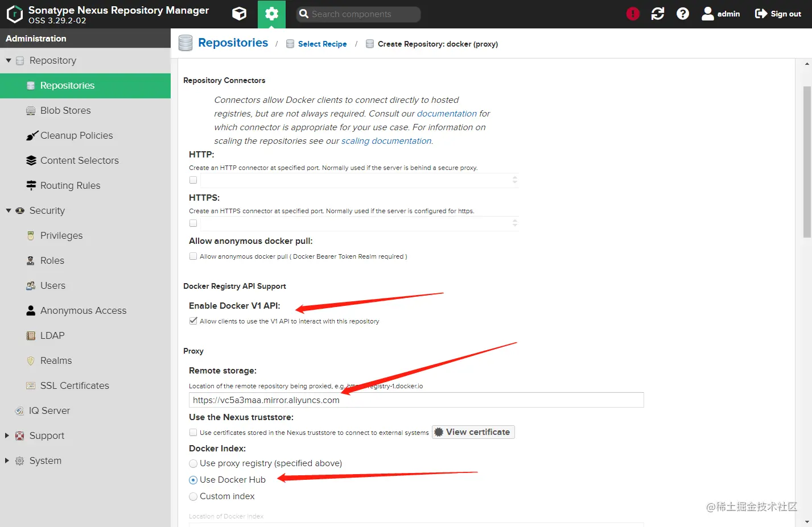Click the Repositories database icon in breadcrumb

pos(186,43)
